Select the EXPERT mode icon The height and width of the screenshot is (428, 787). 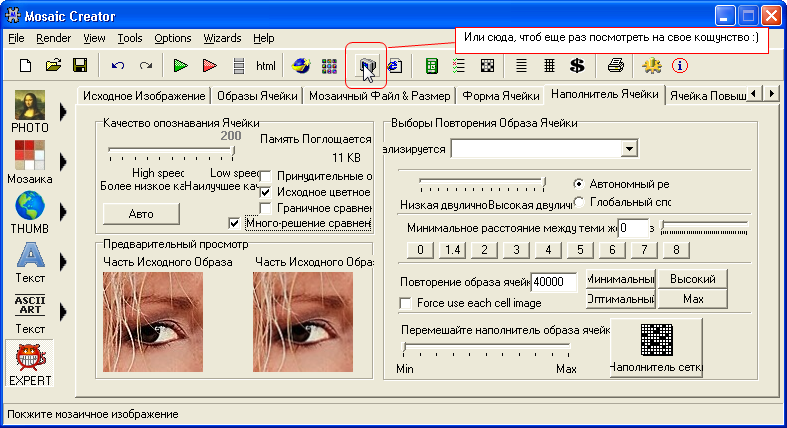tap(30, 363)
